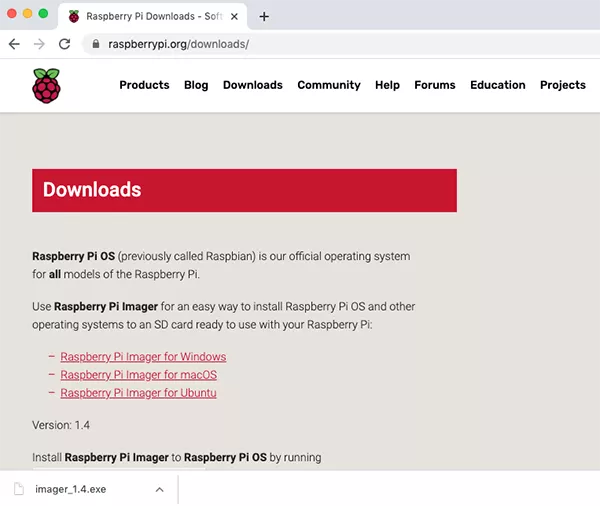
Task: Open the Help page
Action: (387, 85)
